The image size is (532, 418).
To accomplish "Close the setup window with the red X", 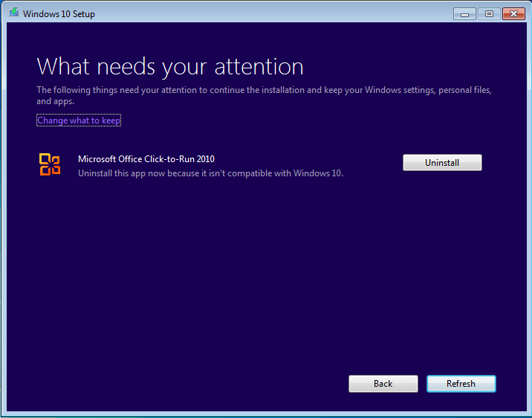I will (513, 14).
